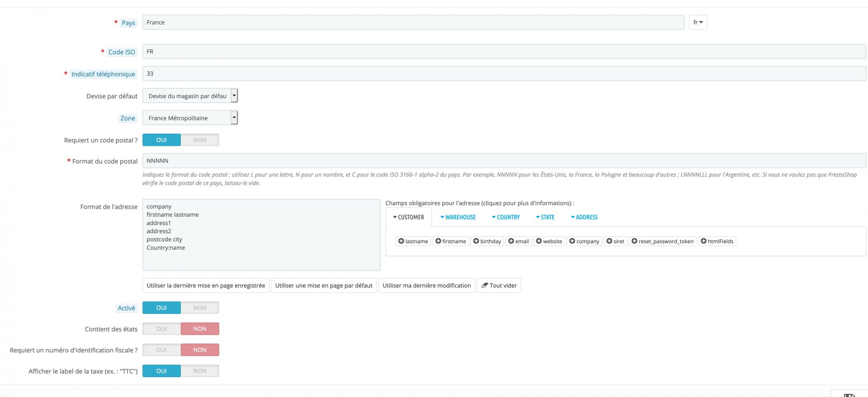Image resolution: width=868 pixels, height=397 pixels.
Task: Set 'Afficher le label de la taxe' to OUI
Action: pyautogui.click(x=161, y=371)
